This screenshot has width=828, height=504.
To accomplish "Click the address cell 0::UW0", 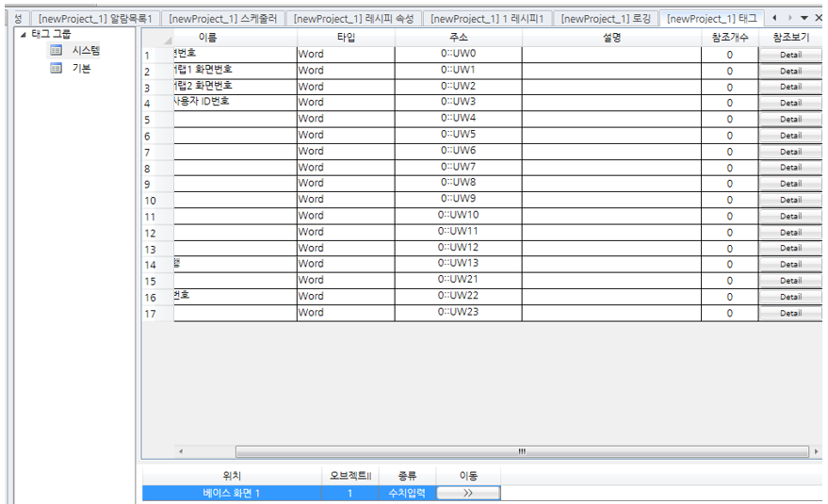I will [x=459, y=54].
